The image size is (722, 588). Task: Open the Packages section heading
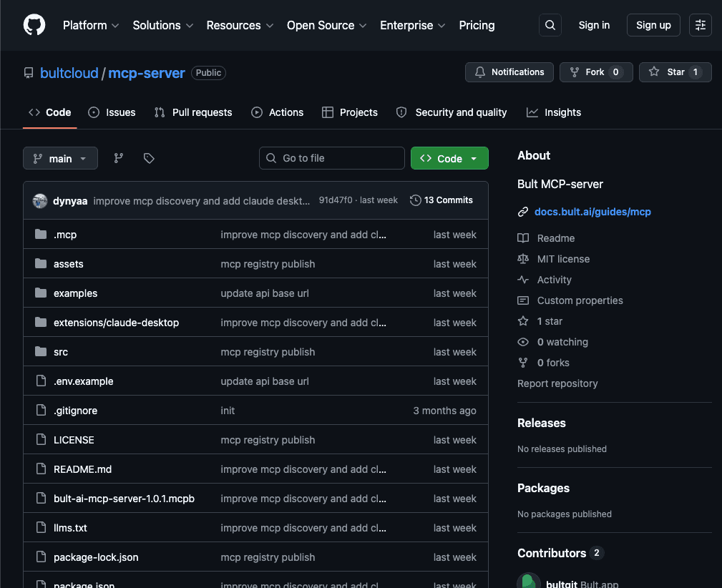[543, 488]
